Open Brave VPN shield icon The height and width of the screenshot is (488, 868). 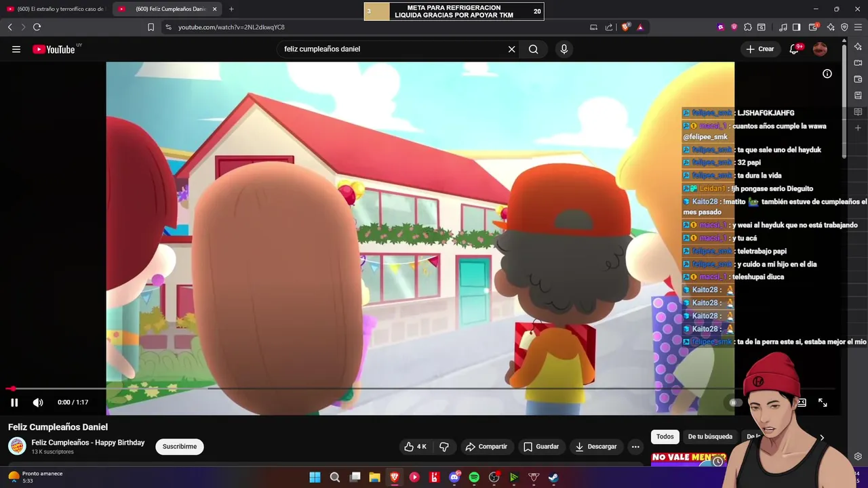(844, 27)
